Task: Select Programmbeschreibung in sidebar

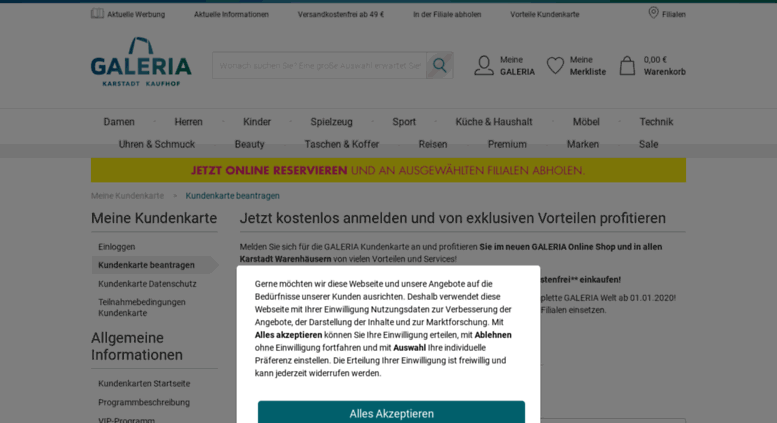Action: coord(144,402)
